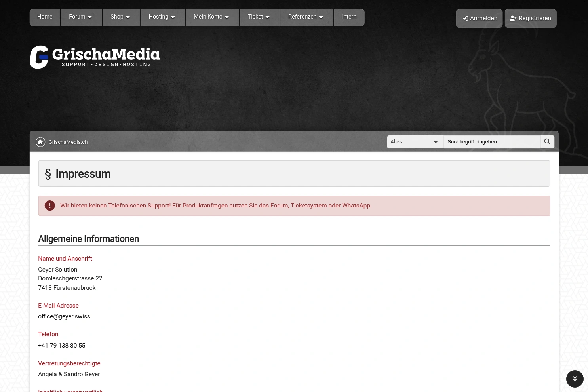Viewport: 588px width, 392px height.
Task: Click the scroll-down double chevron button
Action: point(575,379)
